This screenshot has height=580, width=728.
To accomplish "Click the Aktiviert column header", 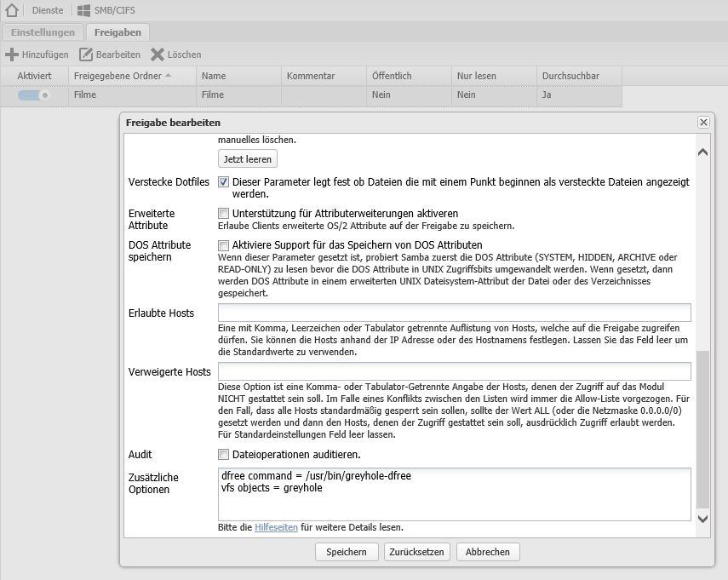I will 34,76.
